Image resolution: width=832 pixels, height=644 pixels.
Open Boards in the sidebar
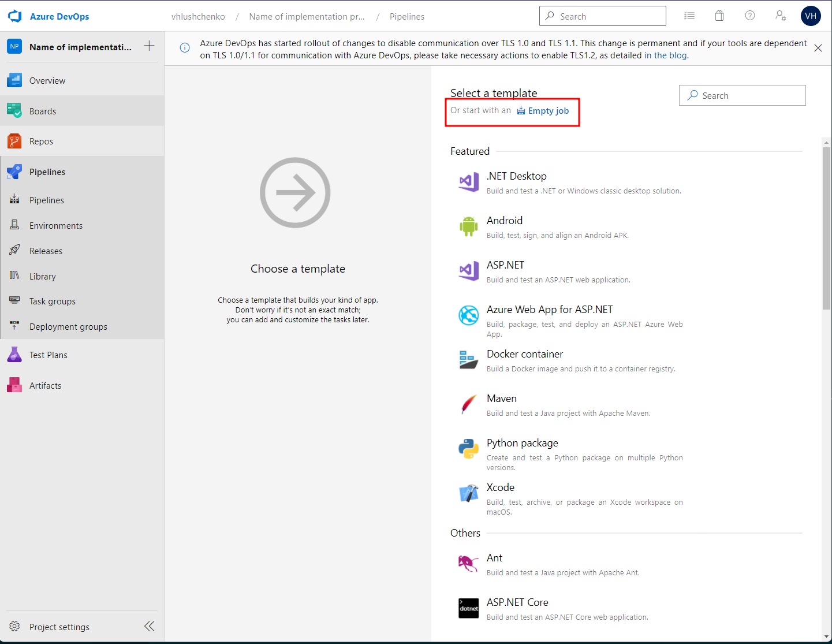43,111
